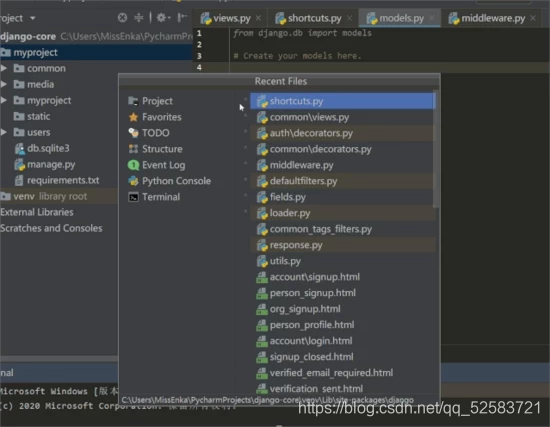Expand the media folder

pos(4,84)
